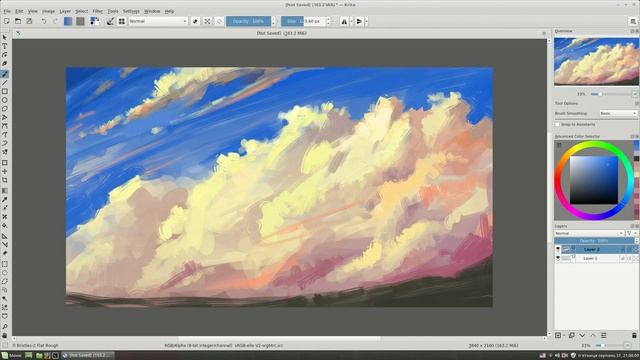Save the document using toolbar icon
This screenshot has width=640, height=360.
(29, 21)
